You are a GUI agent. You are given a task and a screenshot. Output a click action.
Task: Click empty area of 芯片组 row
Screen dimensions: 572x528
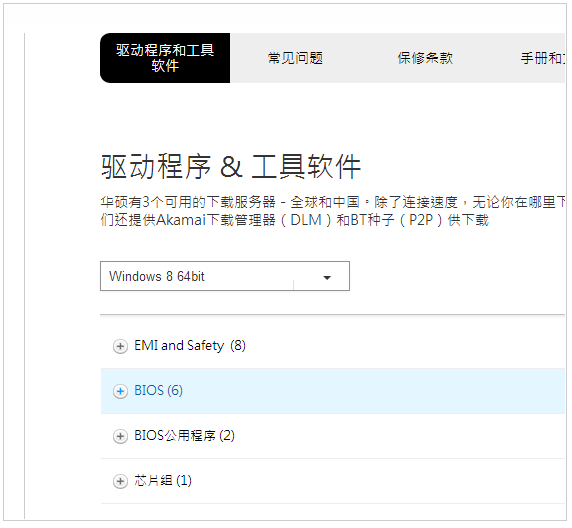click(376, 481)
